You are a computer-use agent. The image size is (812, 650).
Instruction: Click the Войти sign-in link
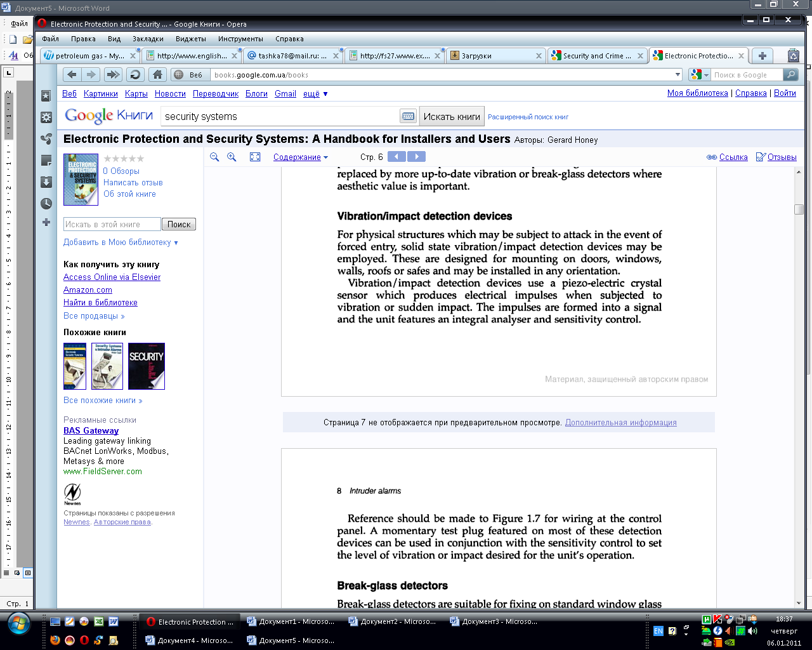tap(785, 93)
